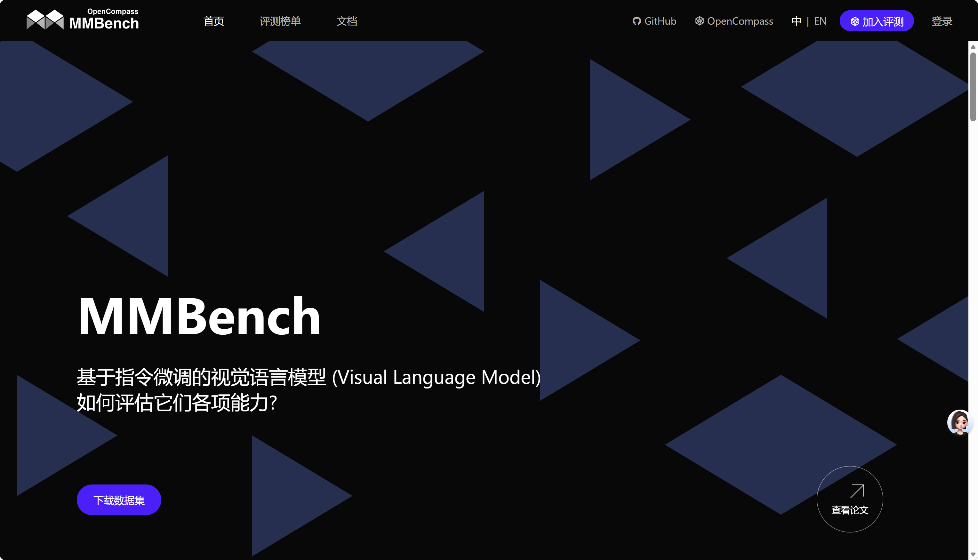Open the 文档 documentation tab
This screenshot has height=560, width=978.
click(347, 21)
